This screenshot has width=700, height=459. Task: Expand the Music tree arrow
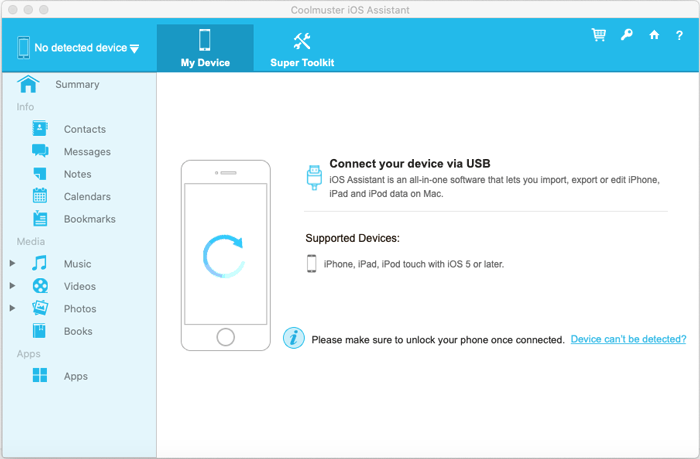click(12, 263)
